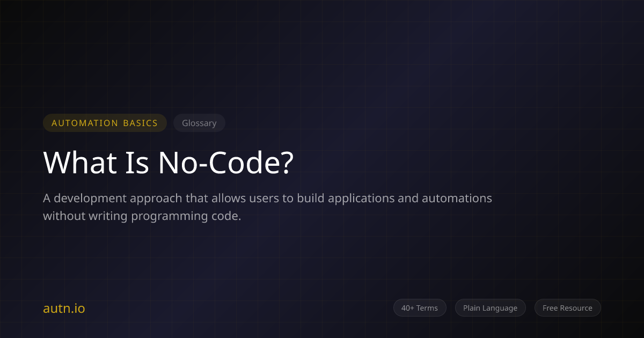
Task: Select the Plain Language pill
Action: point(491,308)
